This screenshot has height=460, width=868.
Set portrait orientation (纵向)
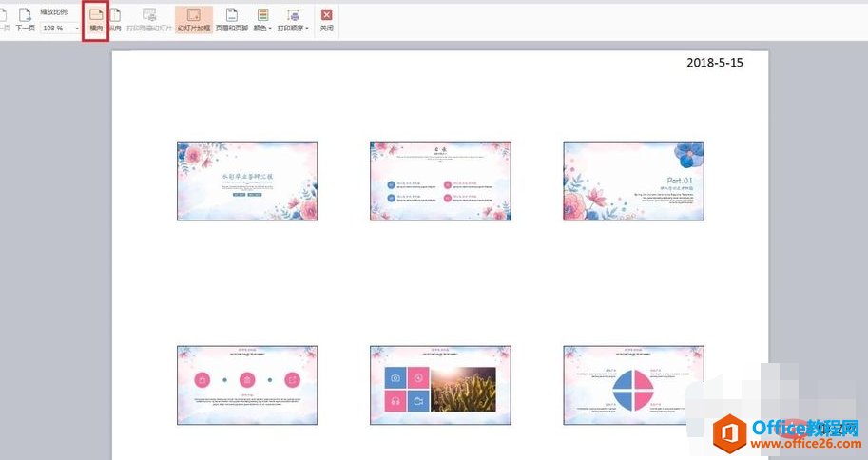(115, 20)
